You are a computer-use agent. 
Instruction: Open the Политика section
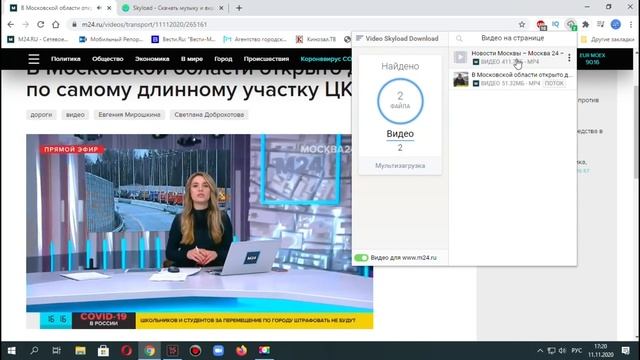(x=66, y=59)
